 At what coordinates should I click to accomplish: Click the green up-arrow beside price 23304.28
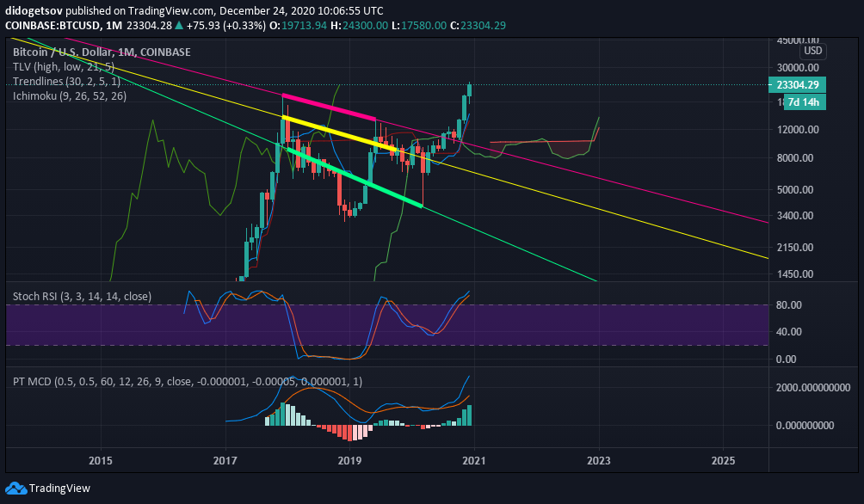[x=179, y=25]
